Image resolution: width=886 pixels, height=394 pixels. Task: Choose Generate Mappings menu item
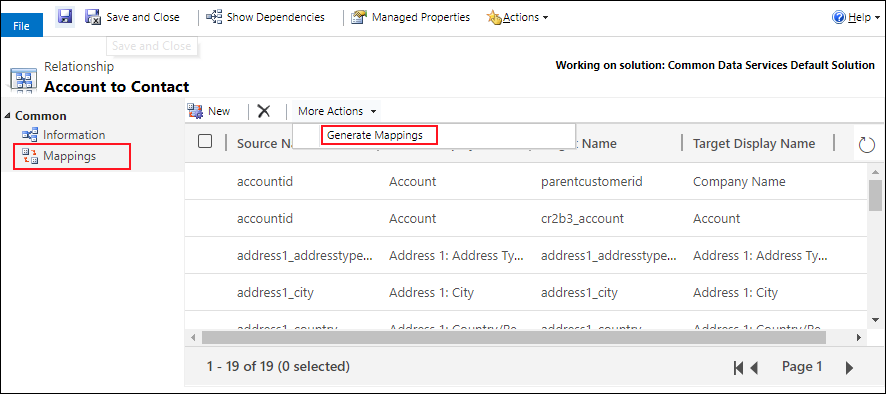coord(375,135)
